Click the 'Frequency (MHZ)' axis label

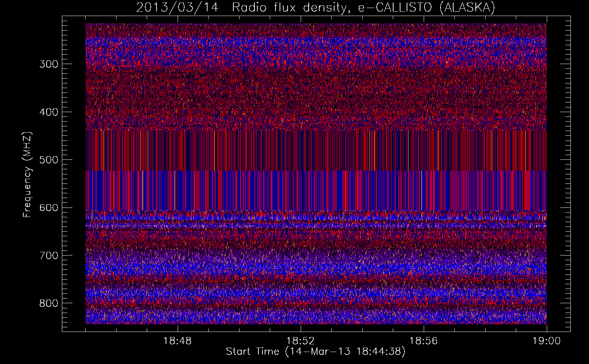tap(27, 175)
